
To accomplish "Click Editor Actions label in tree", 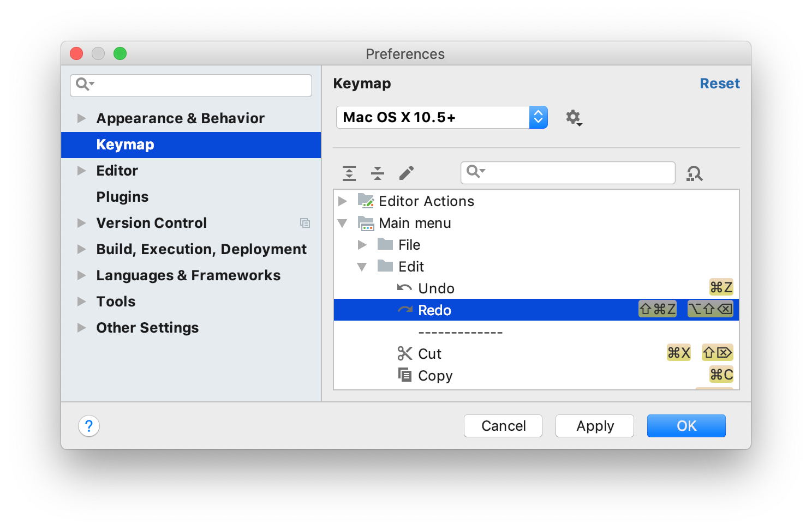I will (426, 201).
